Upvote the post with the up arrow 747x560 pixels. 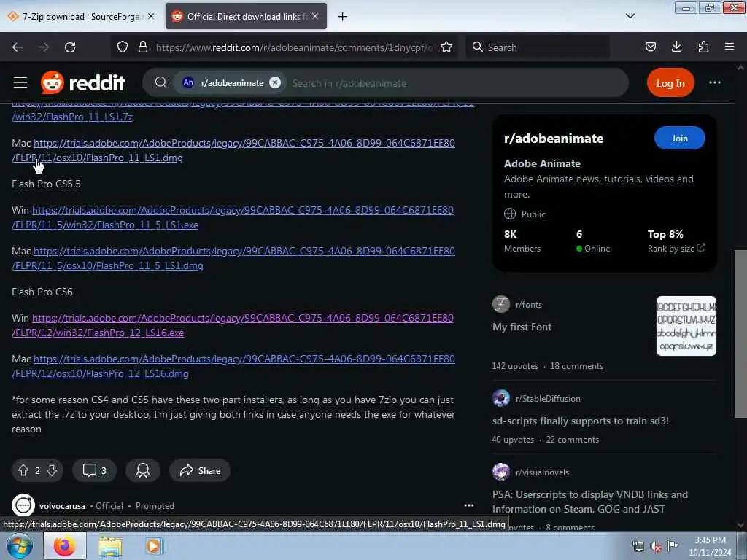(x=23, y=470)
